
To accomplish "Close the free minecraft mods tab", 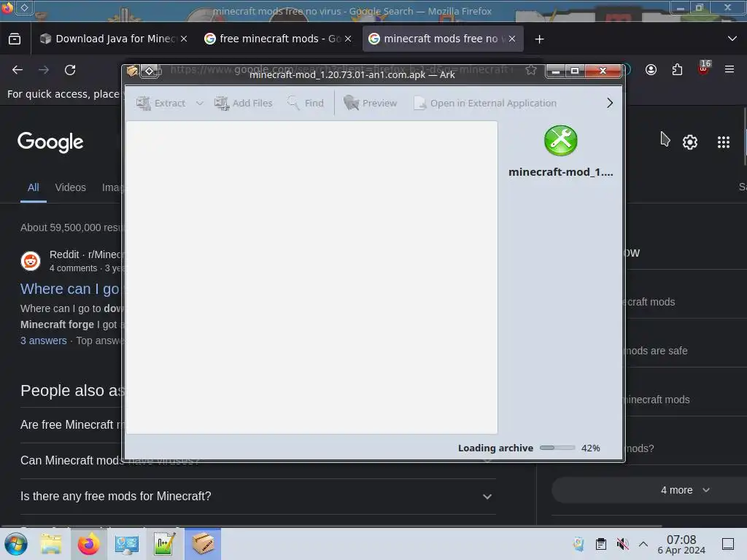I will (x=348, y=39).
